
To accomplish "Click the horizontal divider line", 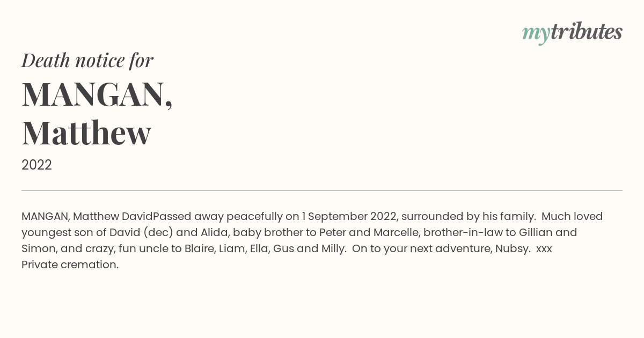I will click(x=322, y=190).
